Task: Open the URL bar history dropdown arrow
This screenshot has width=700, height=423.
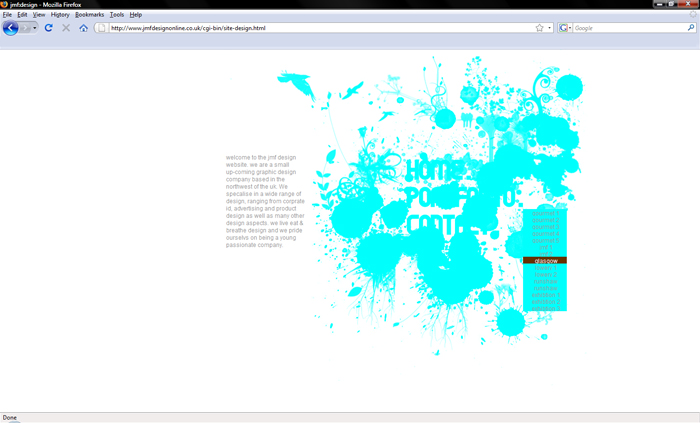Action: coord(549,28)
